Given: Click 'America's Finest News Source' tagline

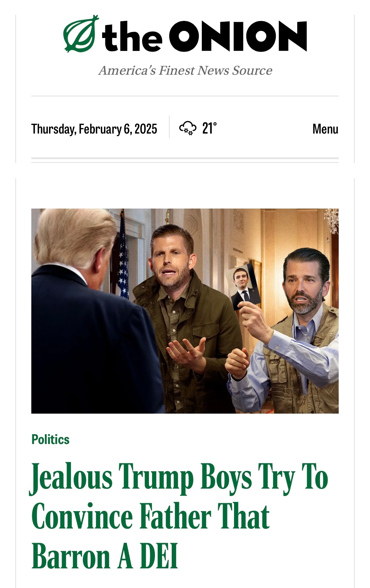Looking at the screenshot, I should (185, 70).
